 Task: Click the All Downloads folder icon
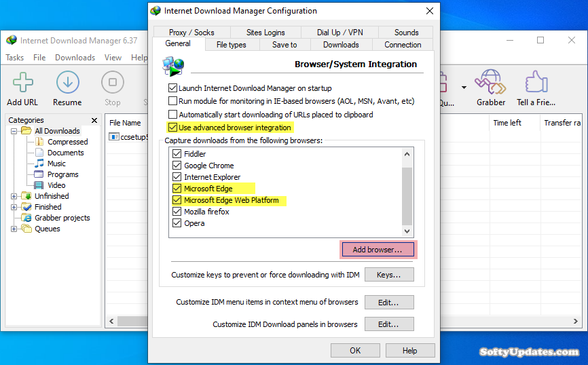click(x=26, y=131)
